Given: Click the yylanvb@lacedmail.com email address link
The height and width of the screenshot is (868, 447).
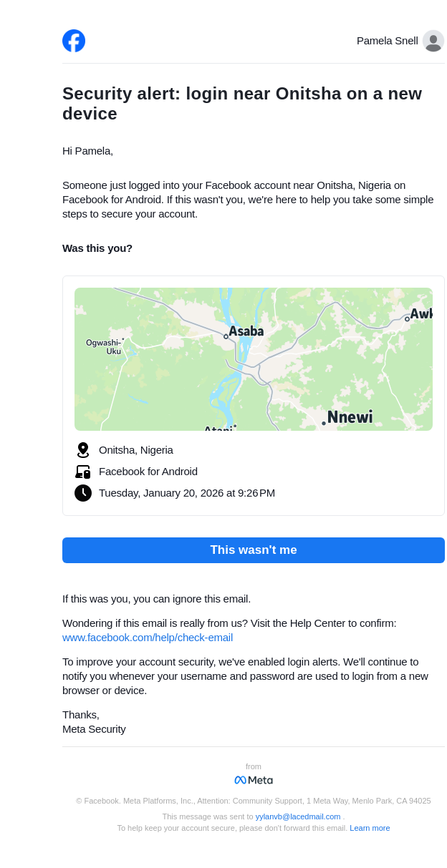Looking at the screenshot, I should [298, 816].
